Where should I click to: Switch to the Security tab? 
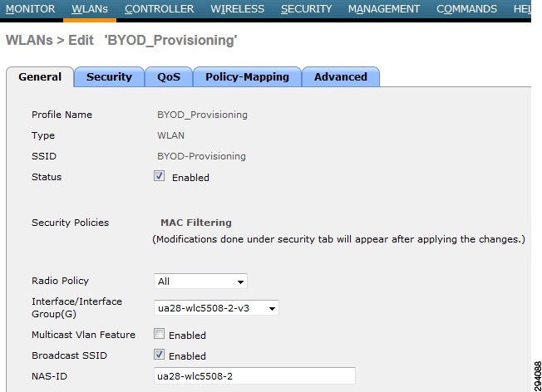(109, 76)
